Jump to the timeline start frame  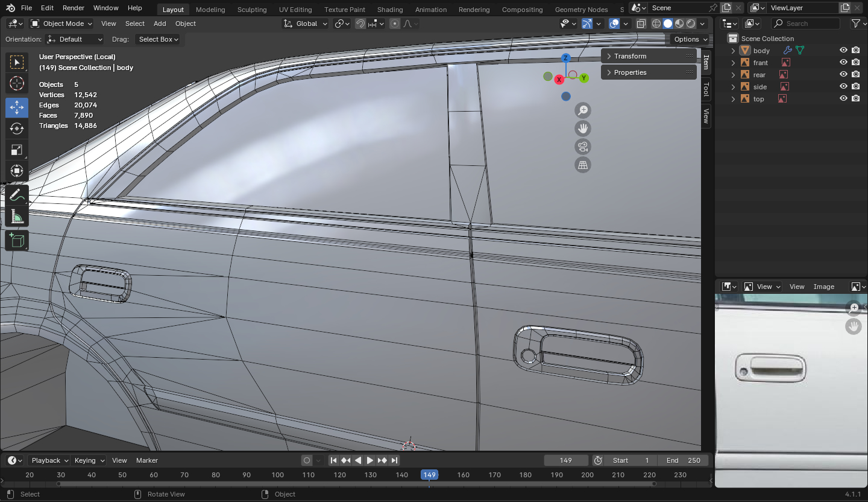pyautogui.click(x=333, y=460)
